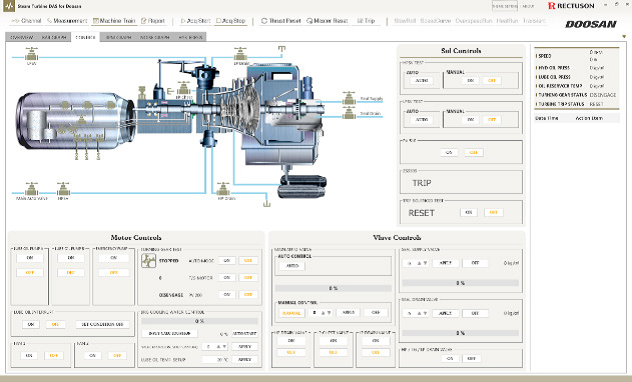Stop acquisition with AcqStop

231,21
